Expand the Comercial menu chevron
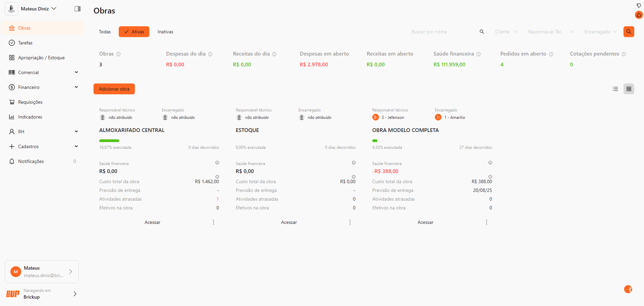Image resolution: width=644 pixels, height=306 pixels. [76, 72]
